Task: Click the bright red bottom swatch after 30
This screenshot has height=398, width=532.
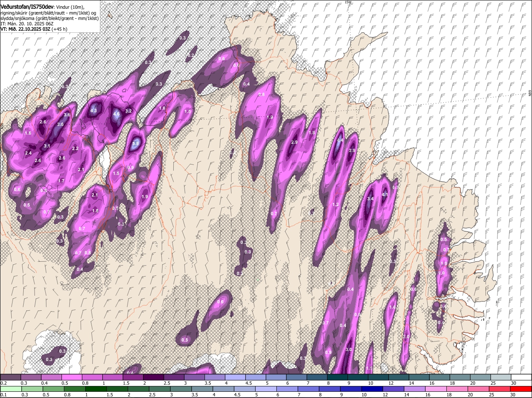Action: point(521,389)
